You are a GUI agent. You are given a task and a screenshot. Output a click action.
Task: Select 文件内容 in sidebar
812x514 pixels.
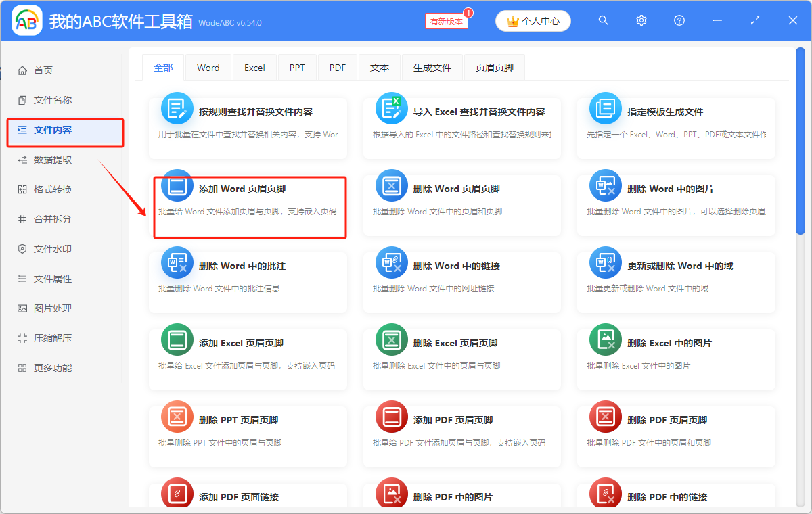65,130
